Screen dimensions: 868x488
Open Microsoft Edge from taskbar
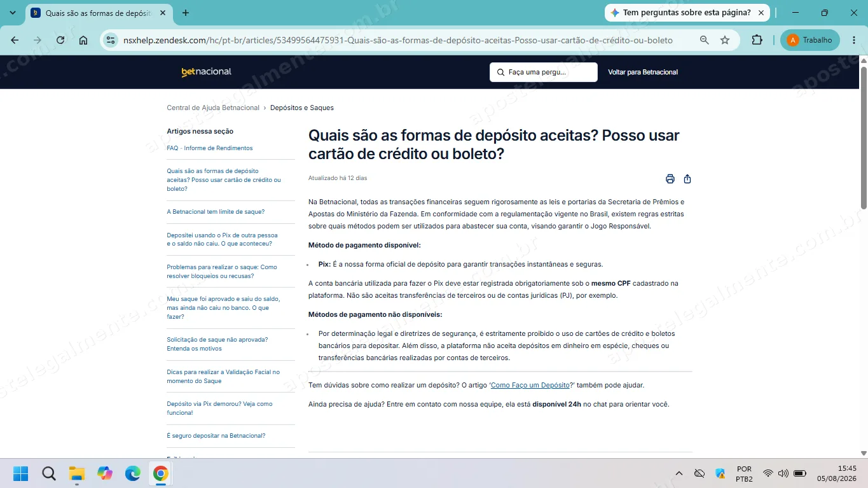click(x=133, y=473)
